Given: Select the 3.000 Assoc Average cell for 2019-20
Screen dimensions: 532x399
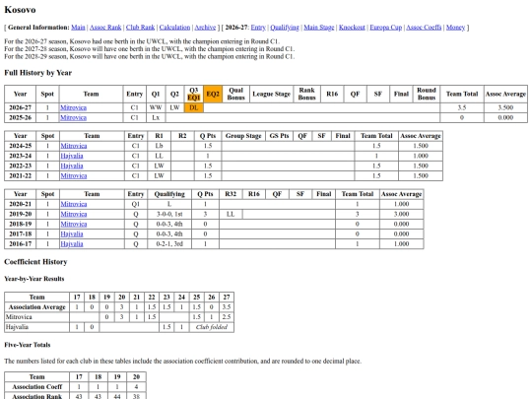Looking at the screenshot, I should 401,214.
